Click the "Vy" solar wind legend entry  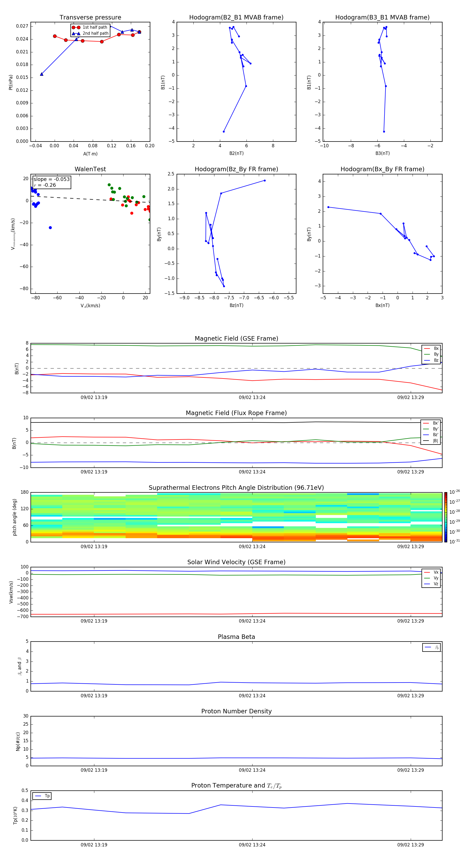click(x=431, y=578)
